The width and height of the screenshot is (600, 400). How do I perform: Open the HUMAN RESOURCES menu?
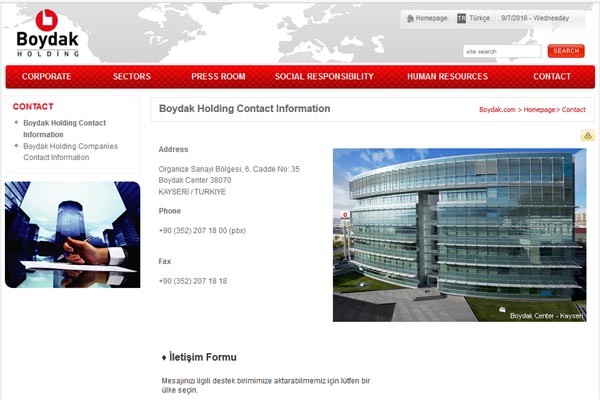(447, 77)
